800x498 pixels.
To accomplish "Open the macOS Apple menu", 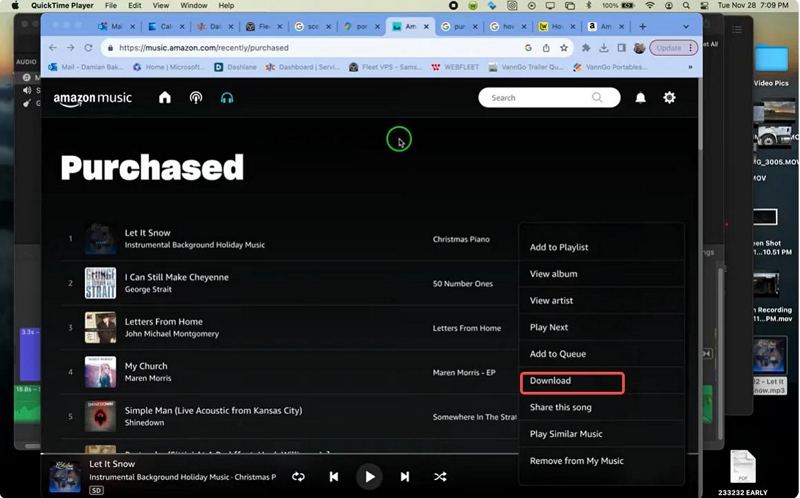I will tap(15, 6).
